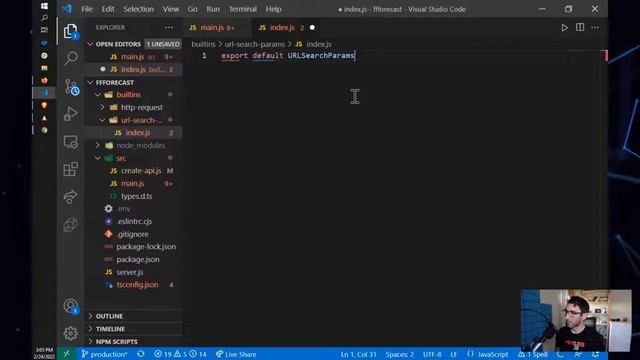
Task: Open the View menu
Action: point(171,9)
